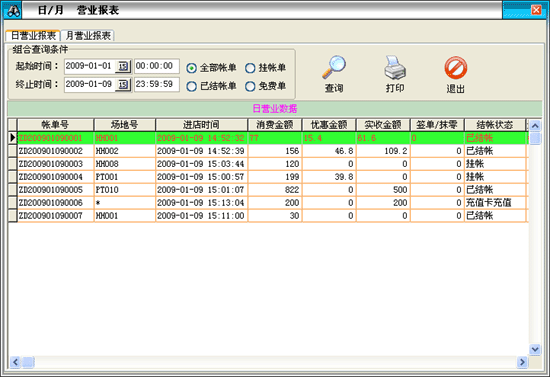Select bill row ZD200901090007

pyautogui.click(x=268, y=216)
